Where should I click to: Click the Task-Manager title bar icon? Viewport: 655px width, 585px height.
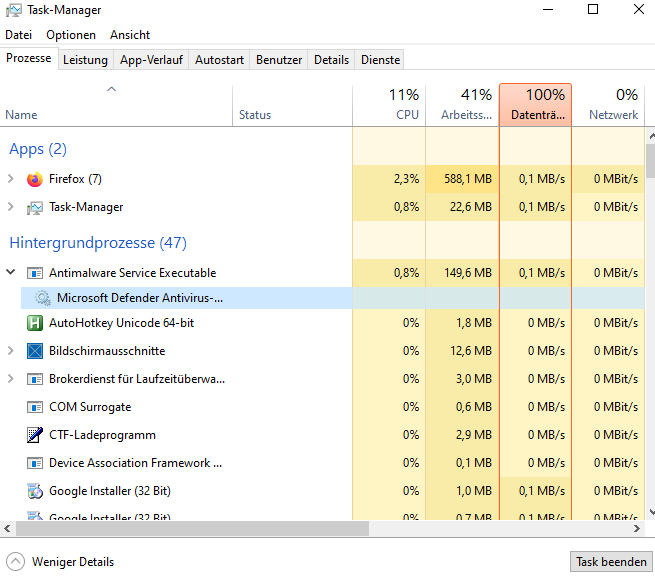[x=14, y=10]
